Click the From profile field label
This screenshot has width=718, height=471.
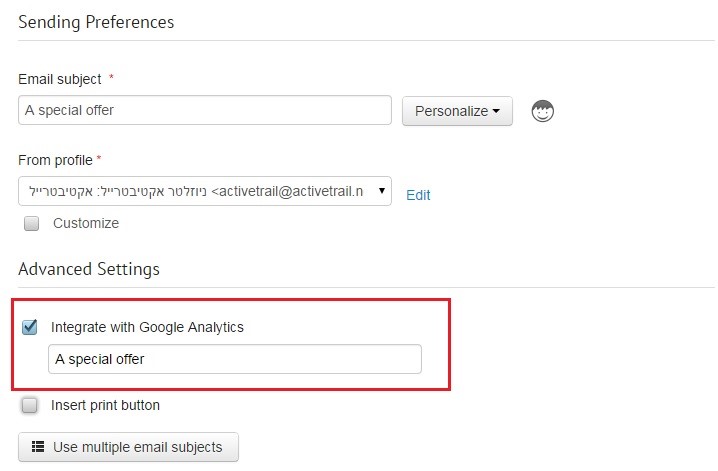(x=55, y=160)
